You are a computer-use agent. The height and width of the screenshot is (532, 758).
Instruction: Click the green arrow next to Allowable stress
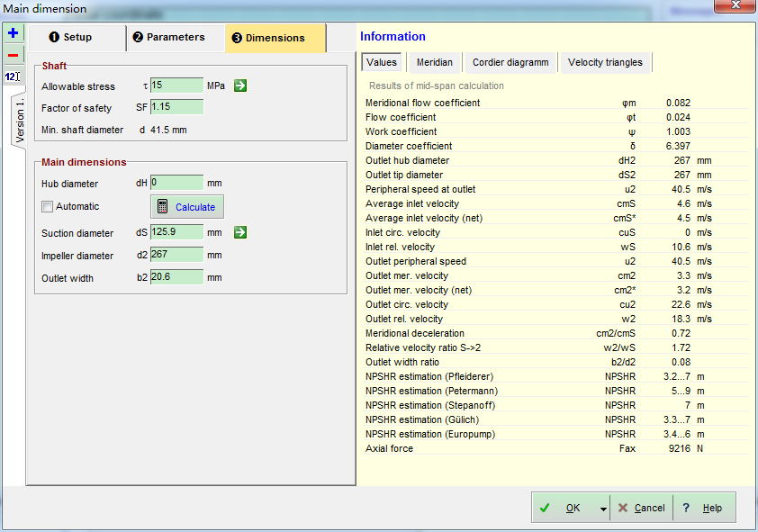[240, 86]
